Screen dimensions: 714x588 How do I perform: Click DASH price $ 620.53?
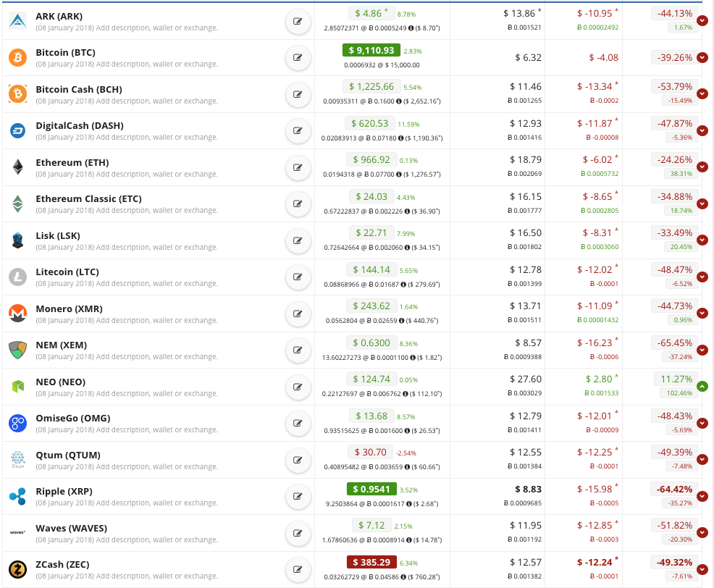pos(370,123)
